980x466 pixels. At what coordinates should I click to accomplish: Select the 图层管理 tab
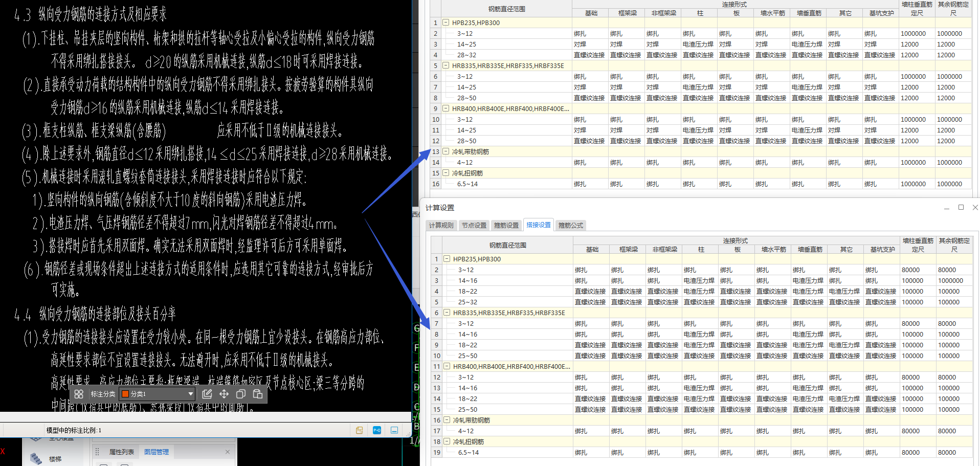tap(156, 452)
